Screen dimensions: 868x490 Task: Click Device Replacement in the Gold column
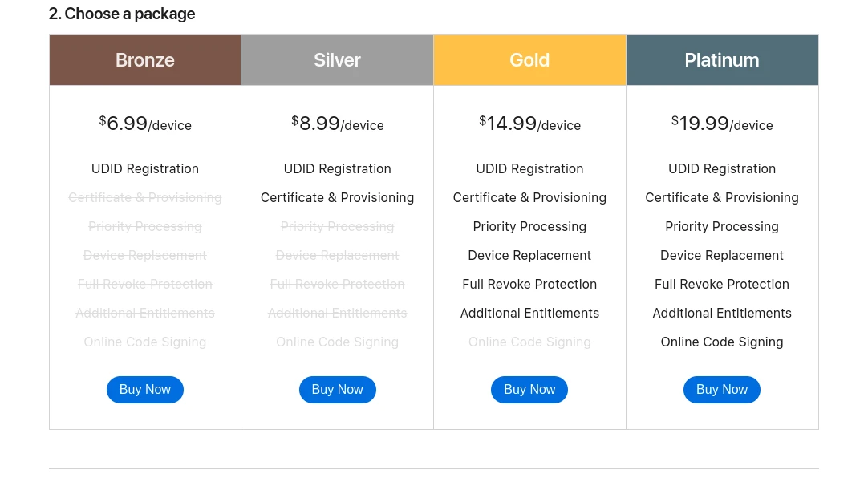[529, 256]
